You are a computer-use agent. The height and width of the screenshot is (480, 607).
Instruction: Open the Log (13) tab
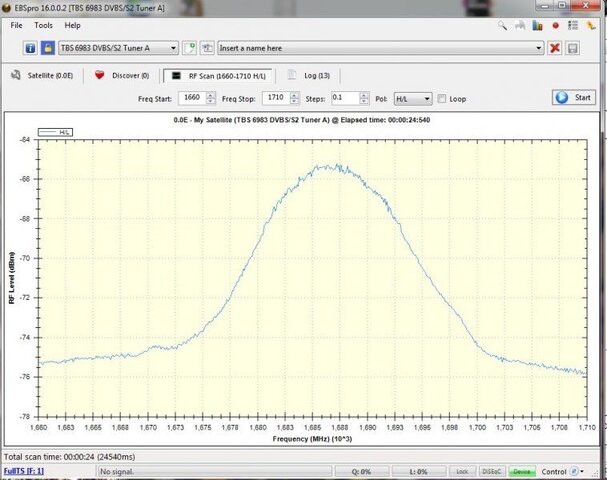click(309, 75)
